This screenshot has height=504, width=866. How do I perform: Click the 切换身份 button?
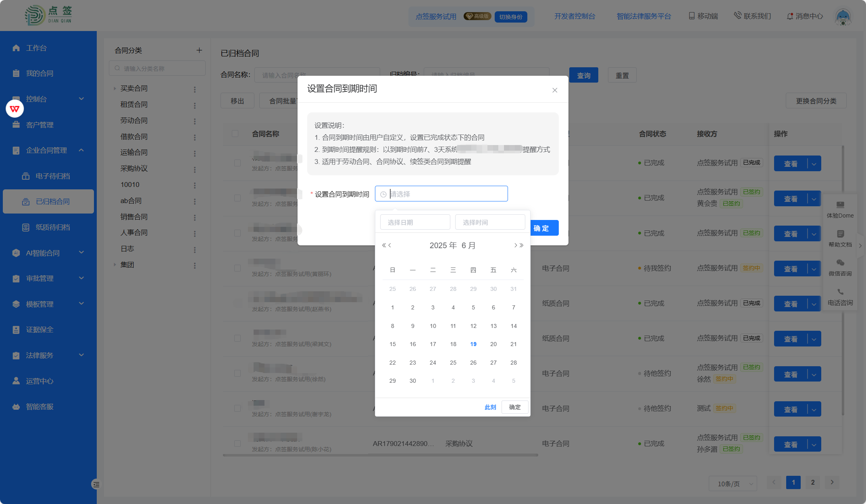(511, 17)
